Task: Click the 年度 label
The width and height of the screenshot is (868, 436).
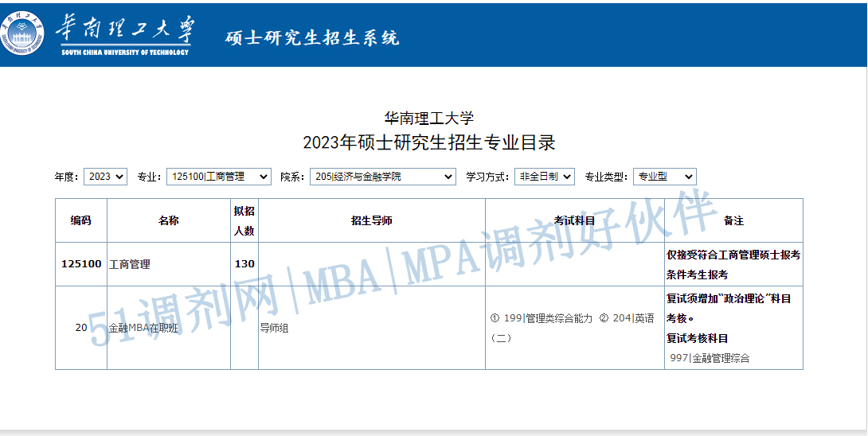Action: pos(67,177)
